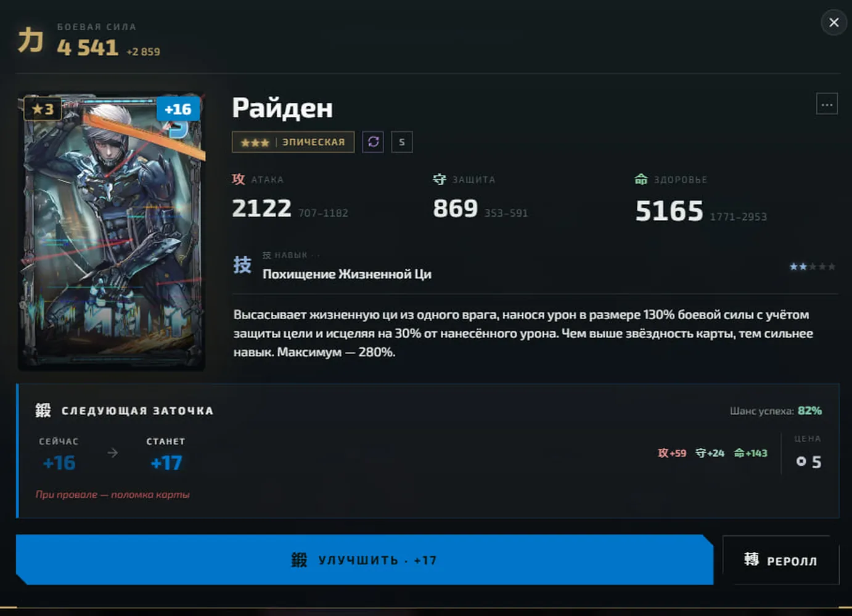
Task: Click the combat power kanji icon
Action: 30,40
